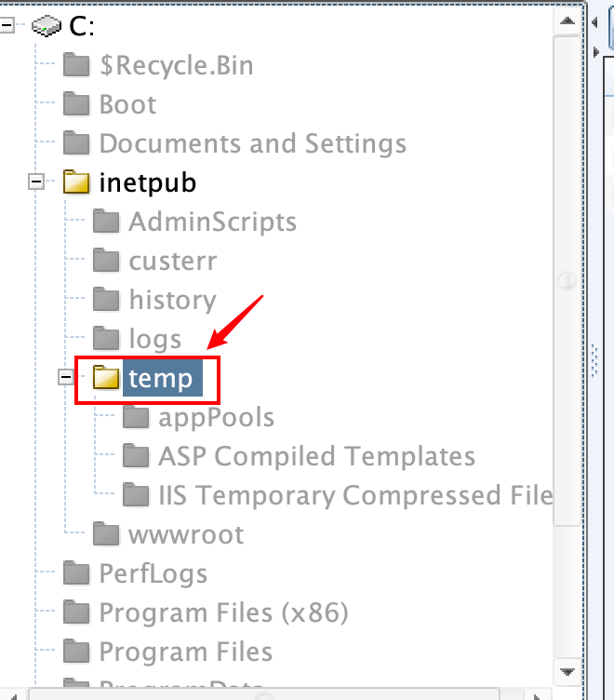Screen dimensions: 614x700
Task: Collapse the inetpub tree node
Action: click(x=37, y=182)
